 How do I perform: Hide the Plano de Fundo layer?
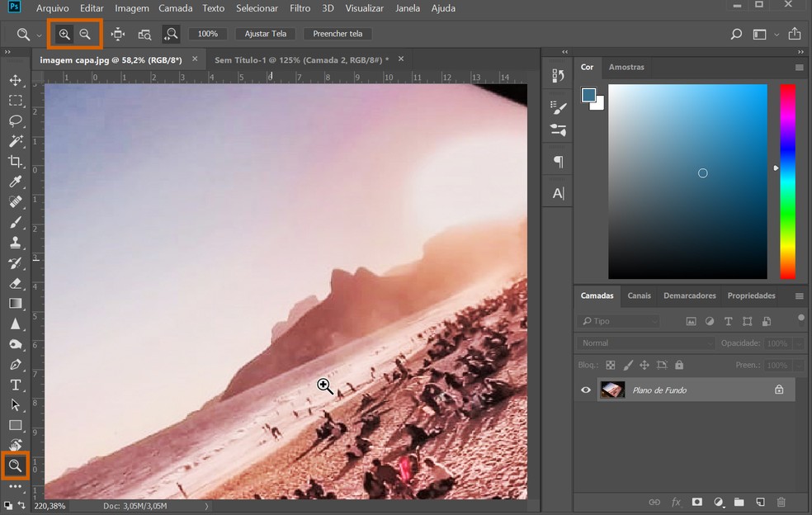(x=586, y=390)
